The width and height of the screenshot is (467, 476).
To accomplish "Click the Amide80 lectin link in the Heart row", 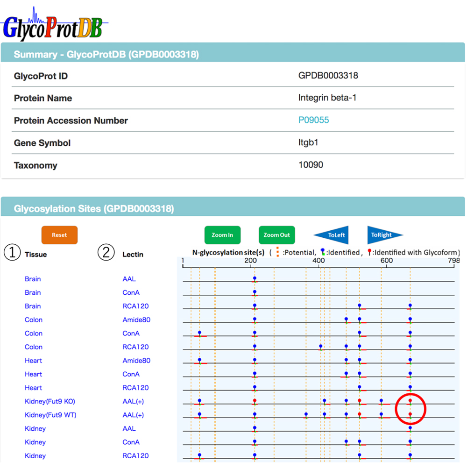I will pos(136,361).
